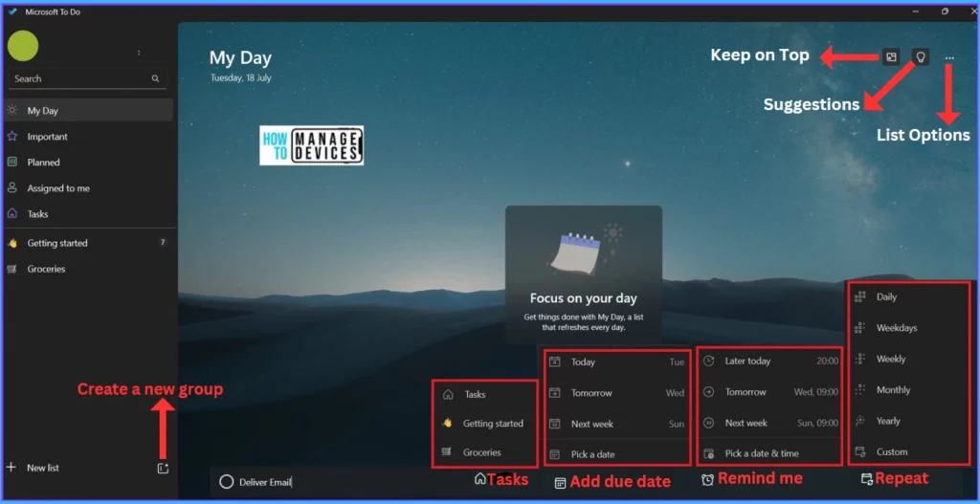Choose Pick a date option

[x=617, y=454]
